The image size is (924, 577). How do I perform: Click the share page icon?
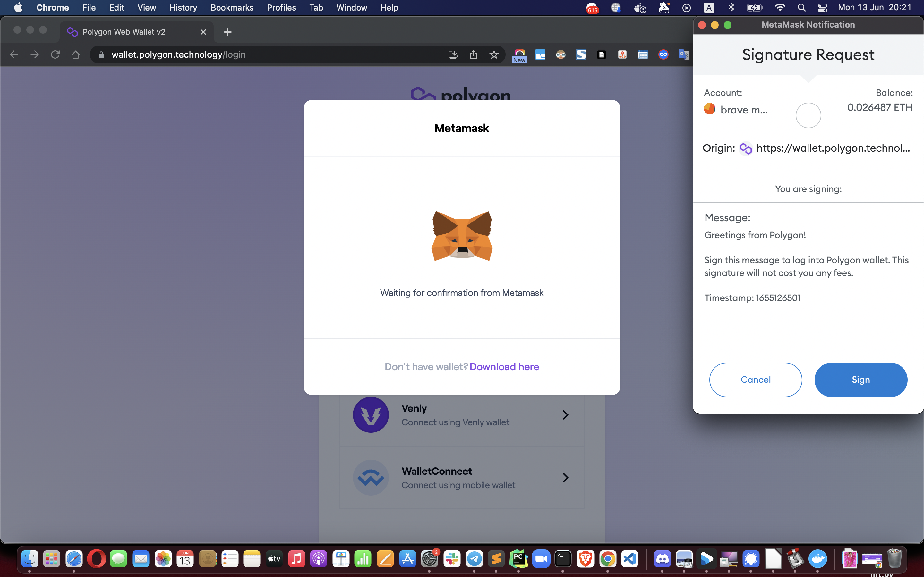tap(474, 54)
